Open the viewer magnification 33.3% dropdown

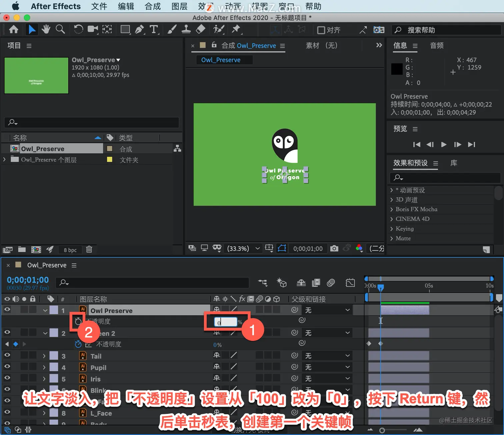[243, 249]
